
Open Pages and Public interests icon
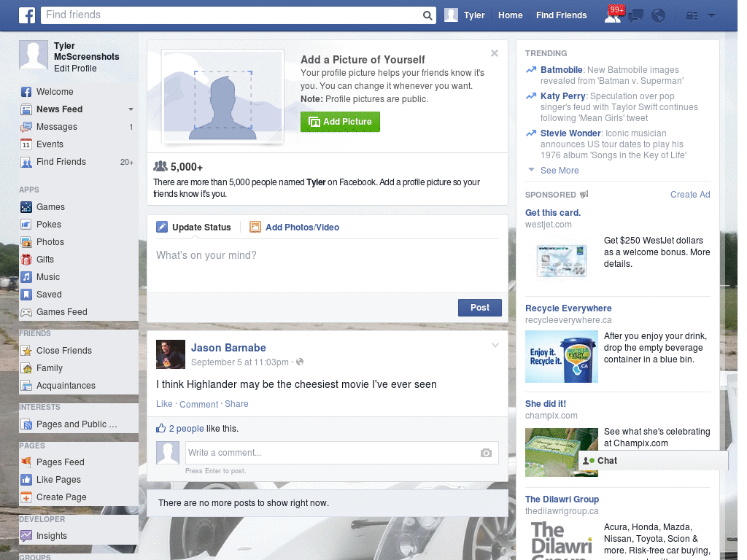(x=26, y=424)
